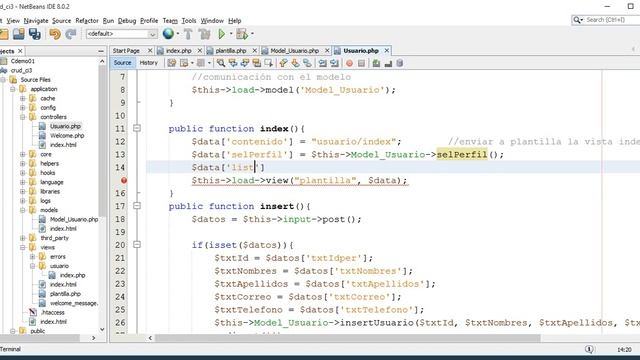Click Find Next Occurrence icon

[x=244, y=63]
